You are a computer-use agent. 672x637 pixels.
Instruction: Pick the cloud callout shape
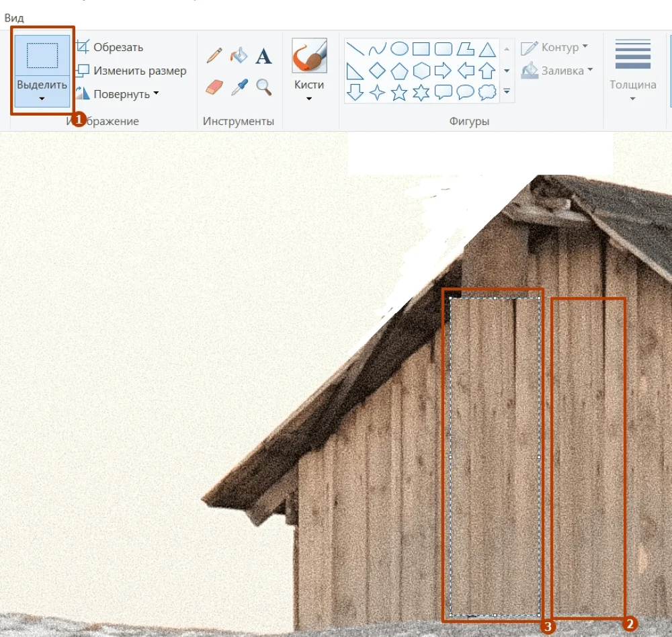[487, 93]
